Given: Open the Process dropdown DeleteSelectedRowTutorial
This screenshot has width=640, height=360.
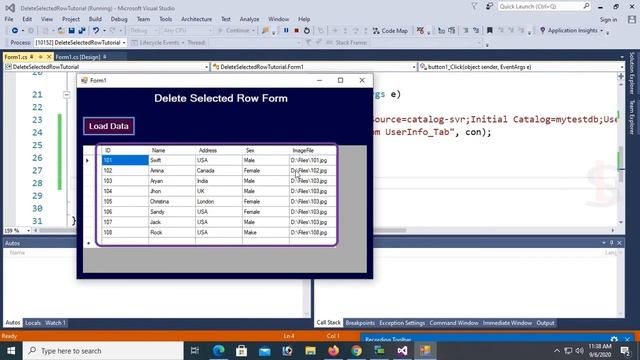Looking at the screenshot, I should pos(80,42).
